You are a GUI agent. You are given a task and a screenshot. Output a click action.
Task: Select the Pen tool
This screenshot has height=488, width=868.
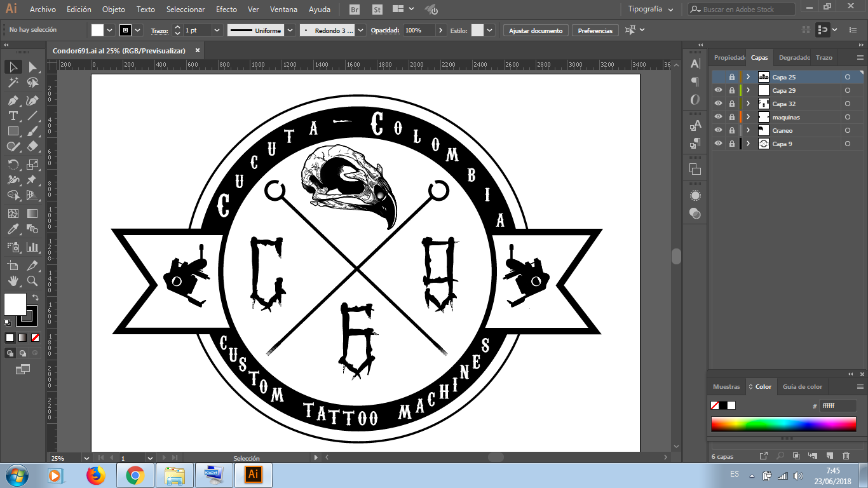pyautogui.click(x=13, y=100)
